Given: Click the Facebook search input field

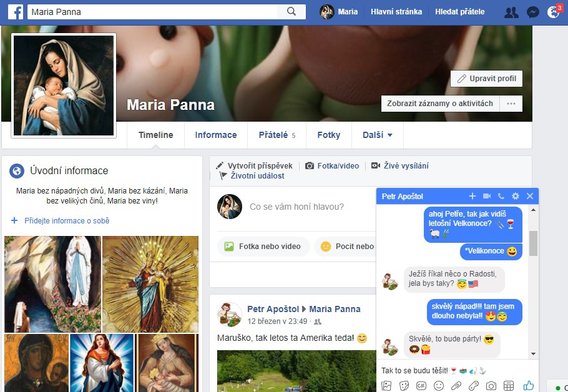Looking at the screenshot, I should coord(152,12).
